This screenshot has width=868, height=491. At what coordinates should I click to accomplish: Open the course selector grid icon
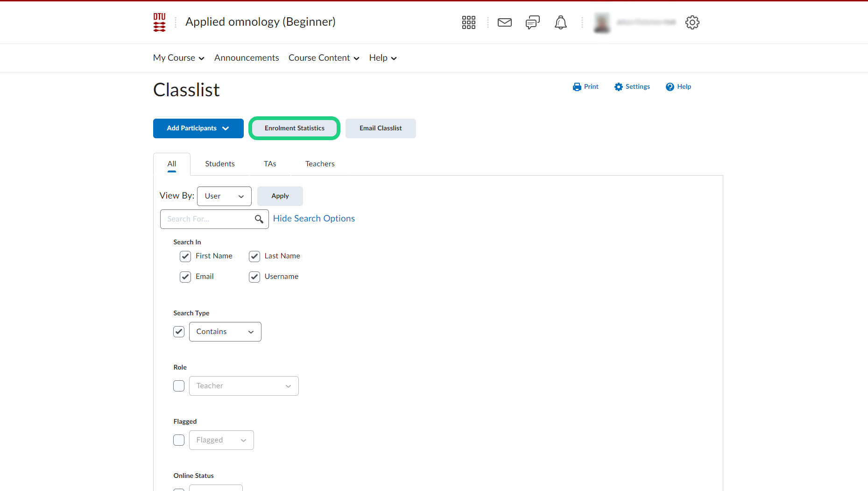(x=468, y=22)
